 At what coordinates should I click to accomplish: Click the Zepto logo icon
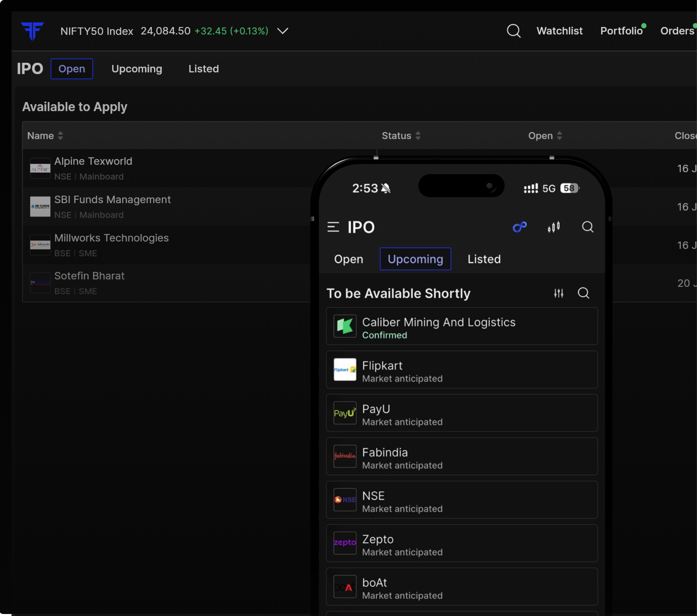point(345,543)
